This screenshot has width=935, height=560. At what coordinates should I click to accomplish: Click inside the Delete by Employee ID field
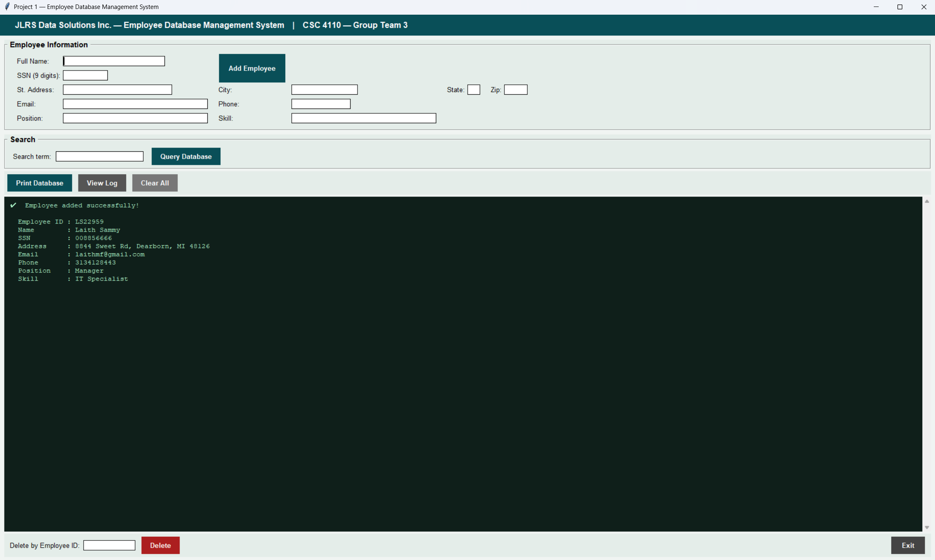(109, 545)
